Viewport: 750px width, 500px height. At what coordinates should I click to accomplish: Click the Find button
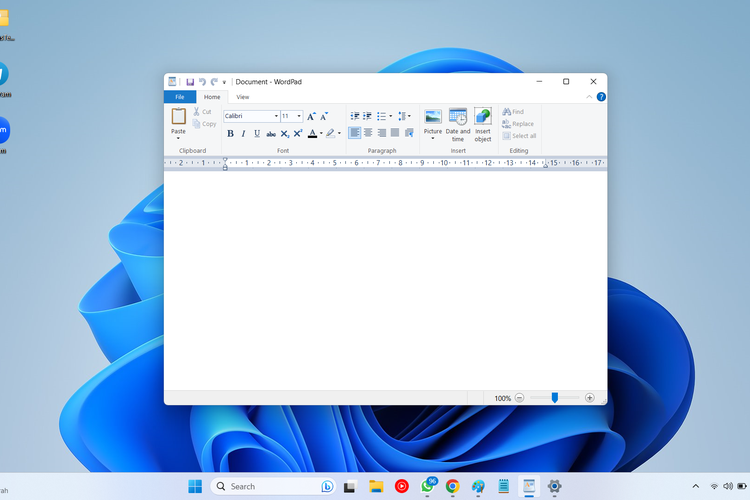pyautogui.click(x=513, y=112)
